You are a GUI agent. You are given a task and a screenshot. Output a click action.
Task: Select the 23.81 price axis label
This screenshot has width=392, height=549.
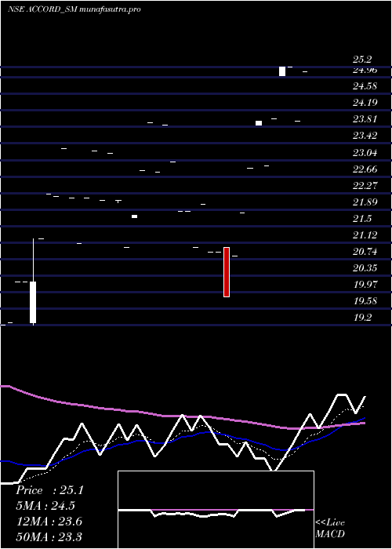coord(365,119)
